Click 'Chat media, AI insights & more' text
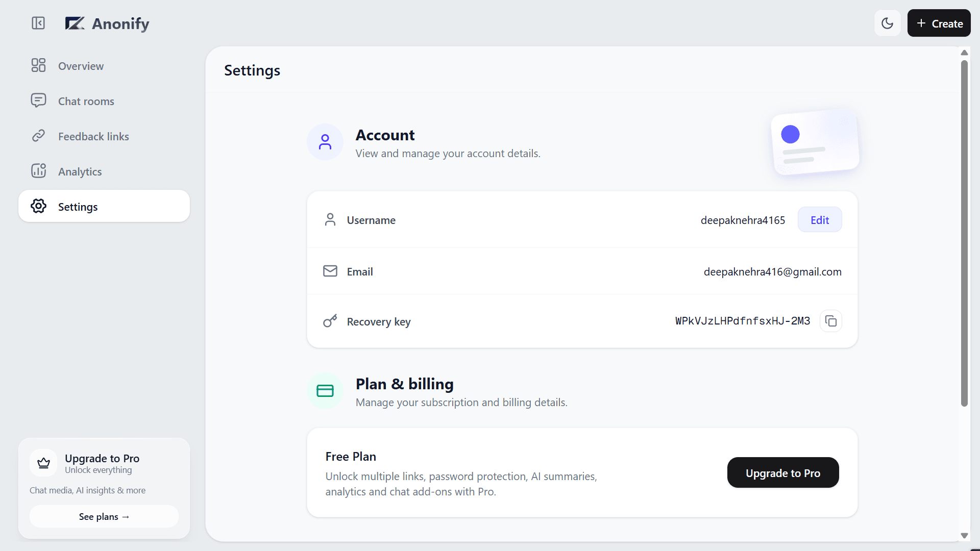 point(87,490)
